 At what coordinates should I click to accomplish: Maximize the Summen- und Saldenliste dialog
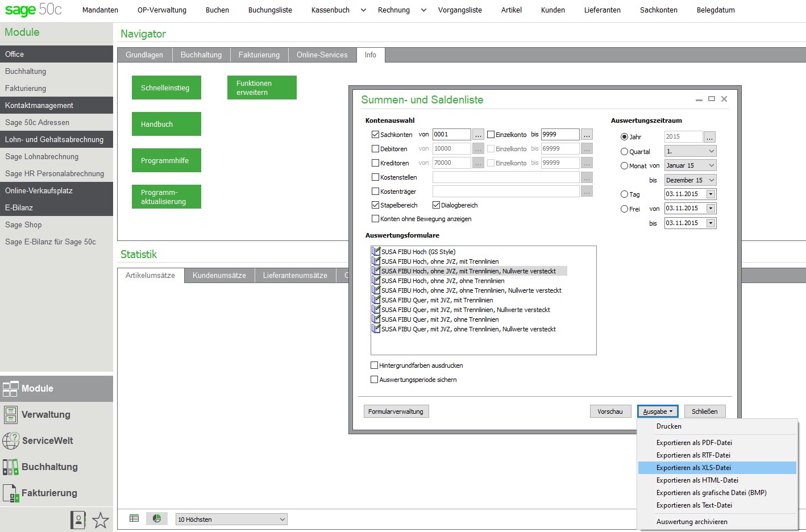(711, 99)
